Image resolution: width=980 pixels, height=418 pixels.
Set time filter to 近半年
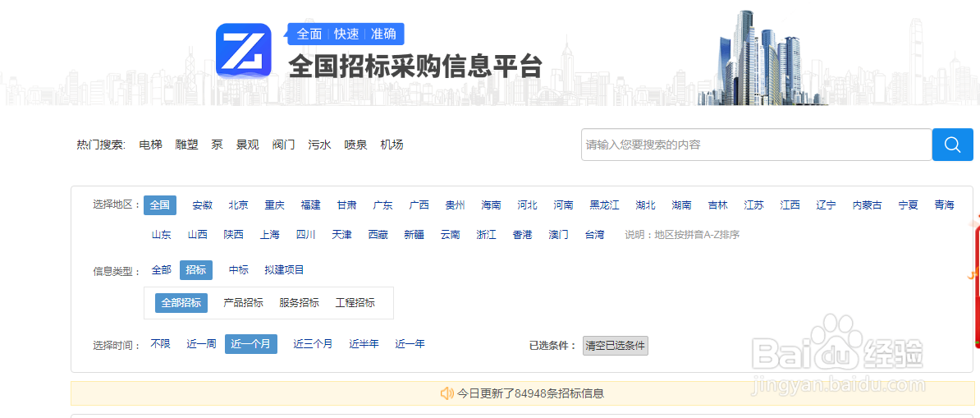pos(364,344)
